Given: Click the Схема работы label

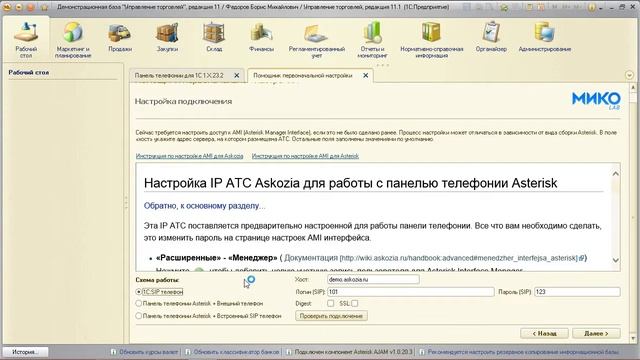Looking at the screenshot, I should click(157, 280).
